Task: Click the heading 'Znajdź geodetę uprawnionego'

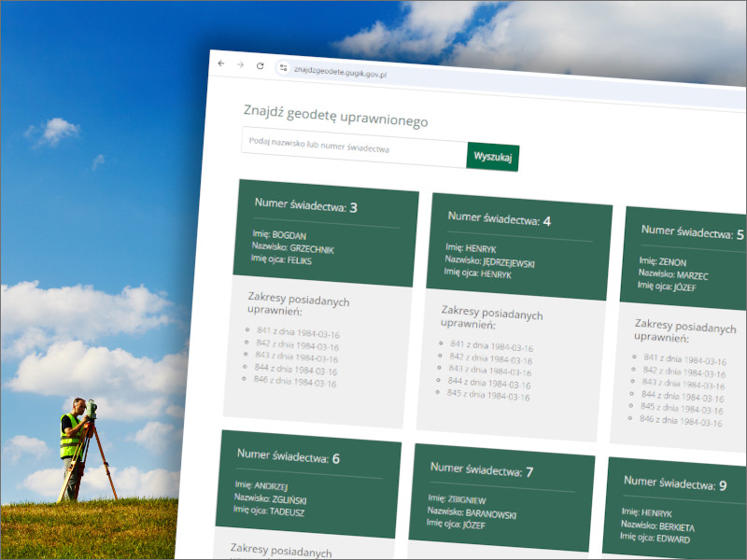Action: click(336, 116)
